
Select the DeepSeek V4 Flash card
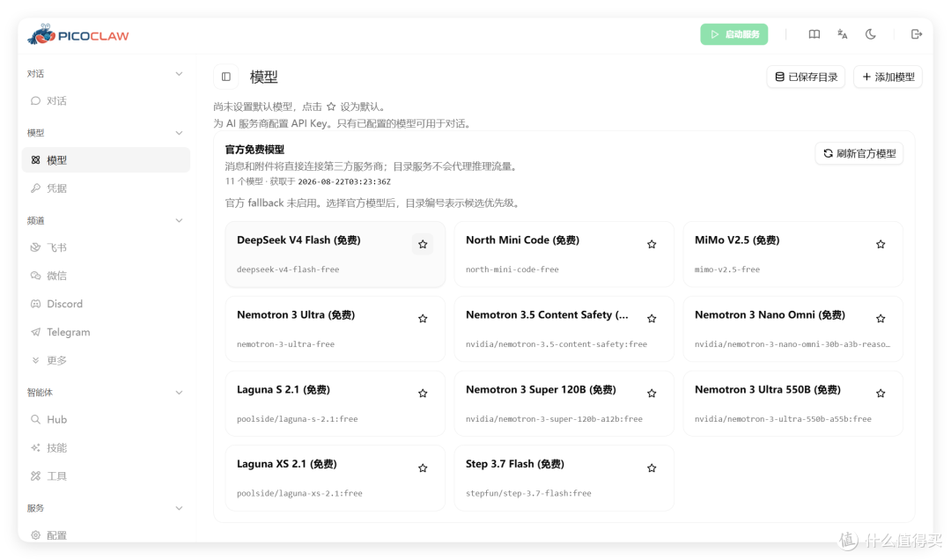pyautogui.click(x=335, y=254)
